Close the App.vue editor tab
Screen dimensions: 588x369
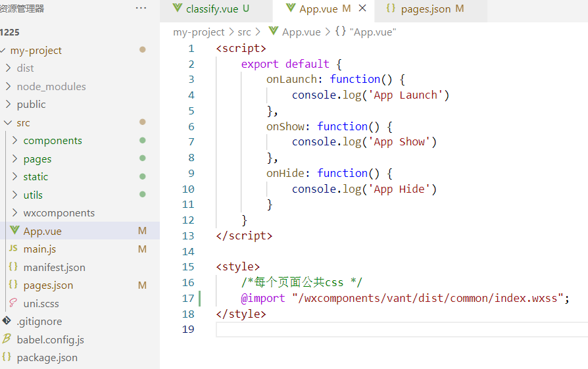pos(362,8)
